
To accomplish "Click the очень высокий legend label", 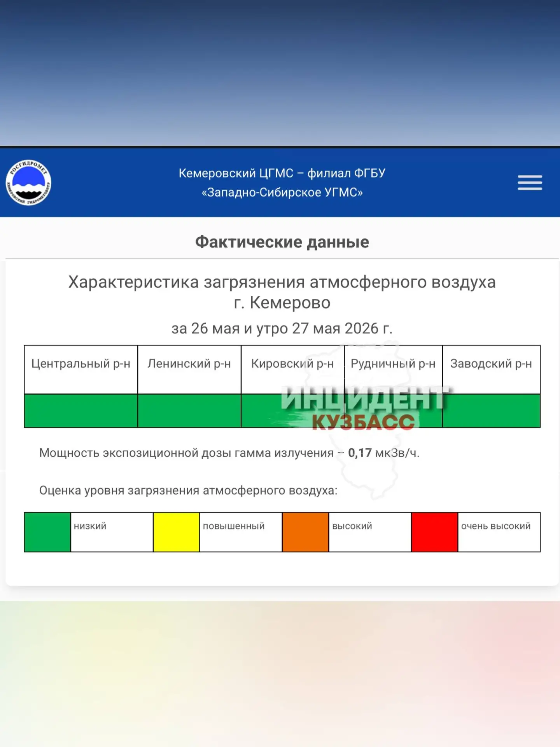I will tap(496, 526).
